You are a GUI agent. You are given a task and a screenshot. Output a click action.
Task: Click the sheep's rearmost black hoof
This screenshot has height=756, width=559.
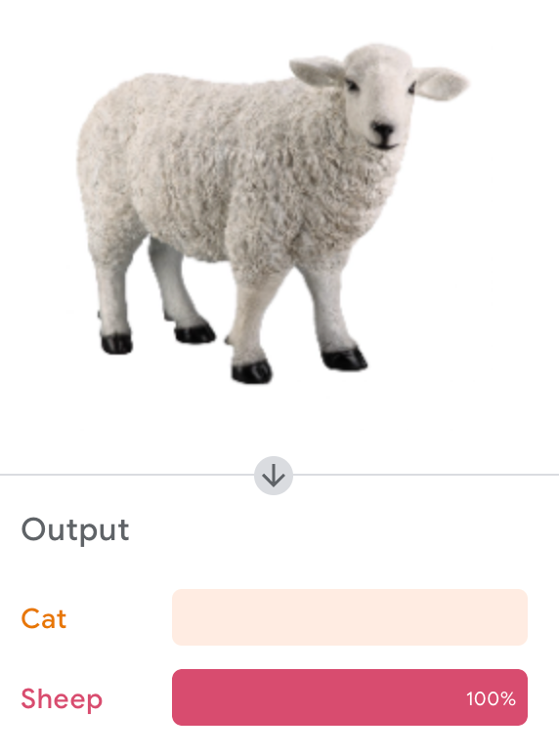point(116,344)
